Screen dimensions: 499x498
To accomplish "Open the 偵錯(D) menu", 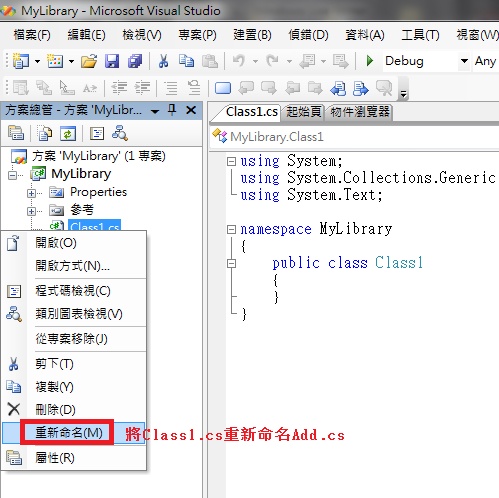I will 309,35.
